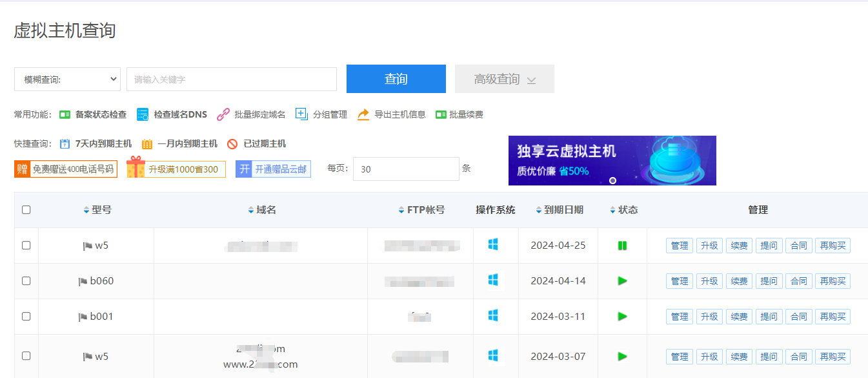Image resolution: width=868 pixels, height=378 pixels.
Task: Open the 升级满1000省300 promotion link
Action: [176, 169]
